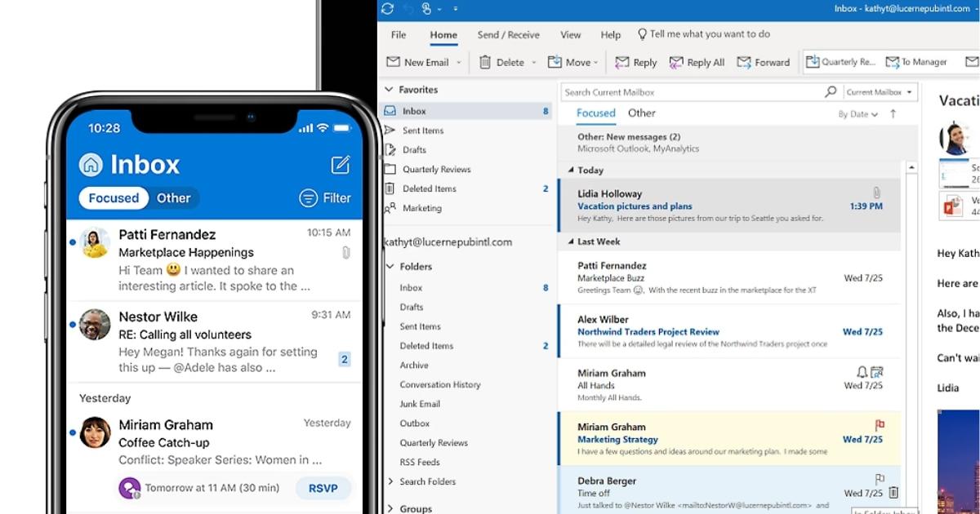Click the New Email button
The height and width of the screenshot is (514, 980).
pyautogui.click(x=417, y=62)
